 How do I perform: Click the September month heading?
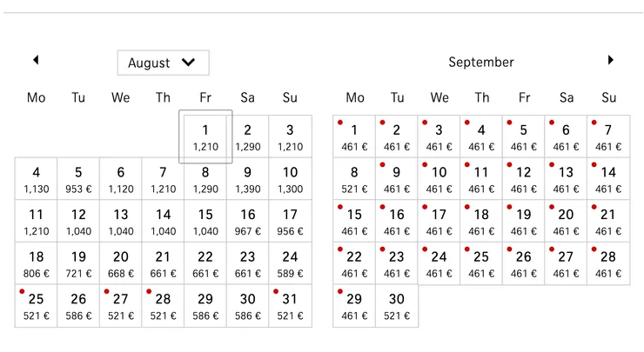point(481,63)
